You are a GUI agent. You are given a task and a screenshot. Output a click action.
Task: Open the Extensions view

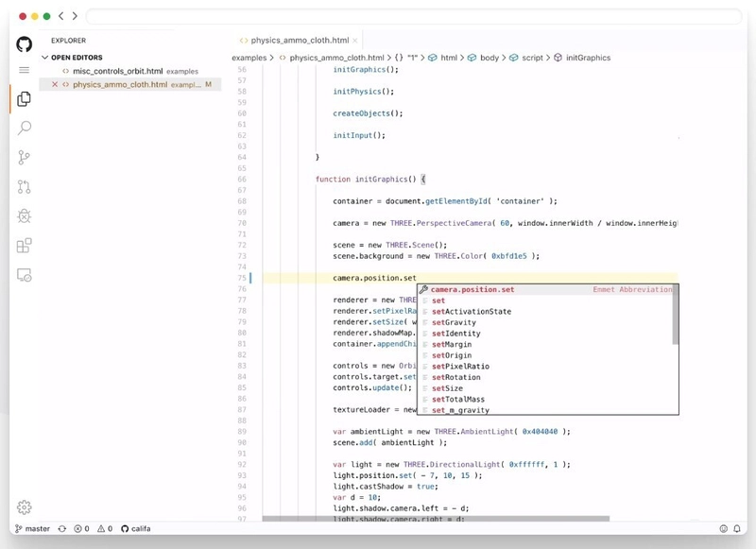25,246
